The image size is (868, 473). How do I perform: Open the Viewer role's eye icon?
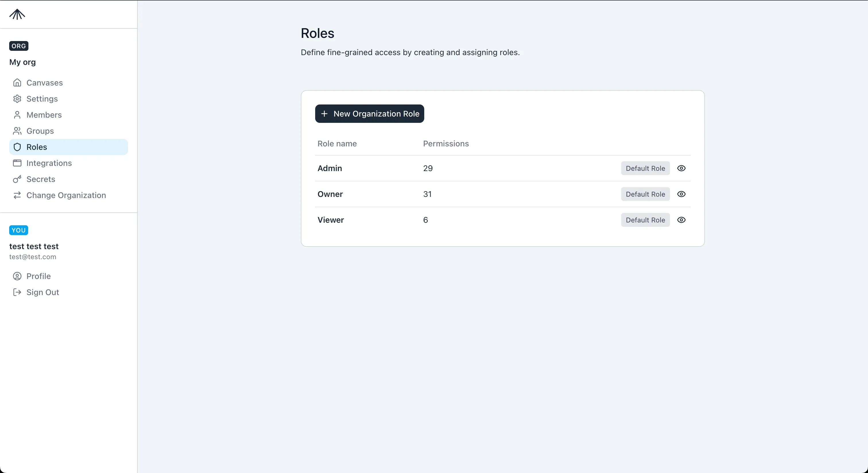pos(681,220)
